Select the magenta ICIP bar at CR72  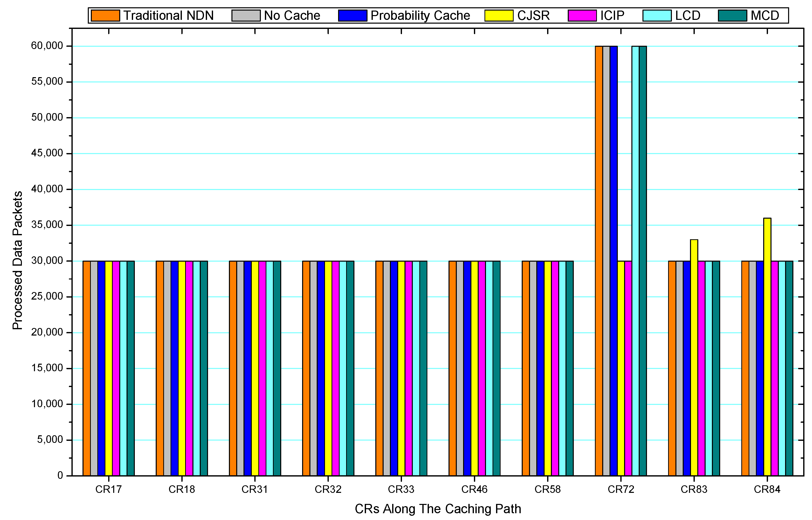pos(628,368)
